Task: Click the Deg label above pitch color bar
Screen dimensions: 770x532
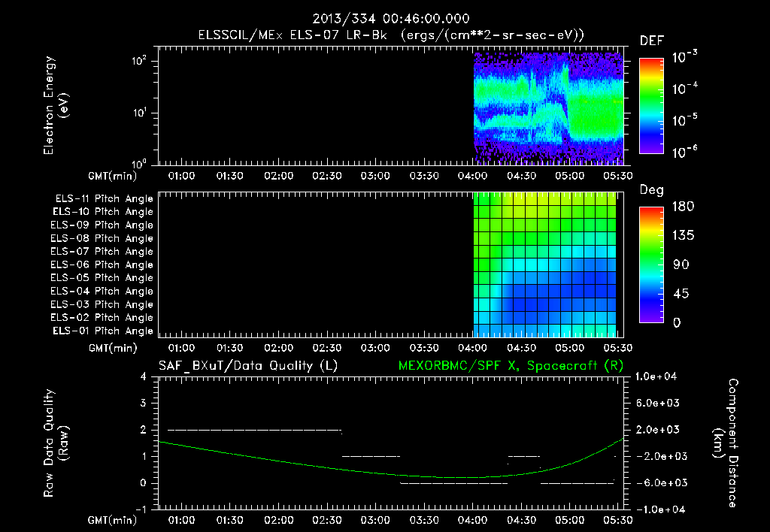Action: point(651,190)
